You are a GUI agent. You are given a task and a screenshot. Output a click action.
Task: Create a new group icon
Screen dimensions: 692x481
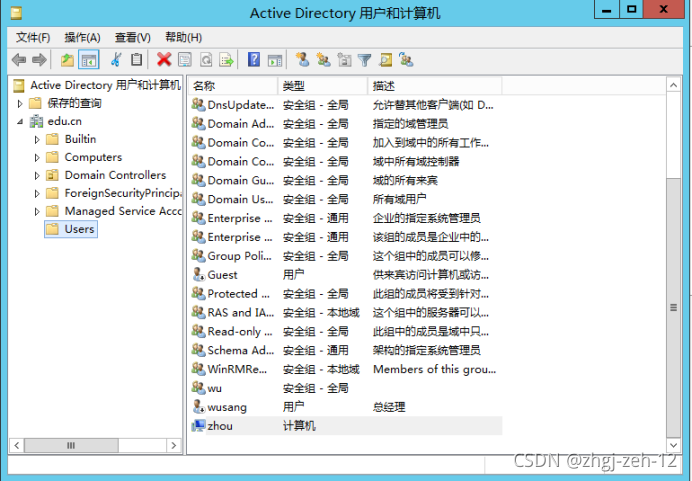pyautogui.click(x=323, y=60)
